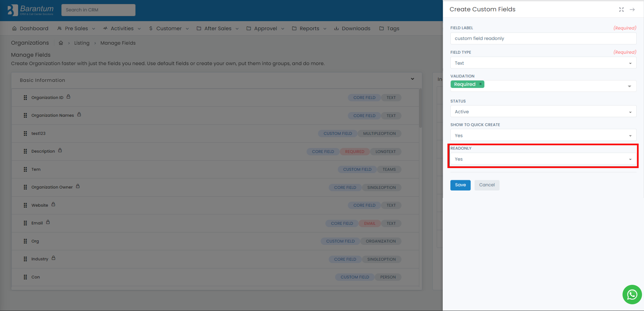Open the Reports menu
The height and width of the screenshot is (311, 644).
coord(309,29)
